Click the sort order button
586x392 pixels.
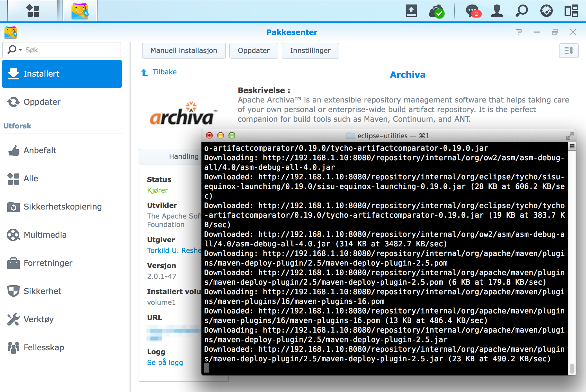[569, 51]
